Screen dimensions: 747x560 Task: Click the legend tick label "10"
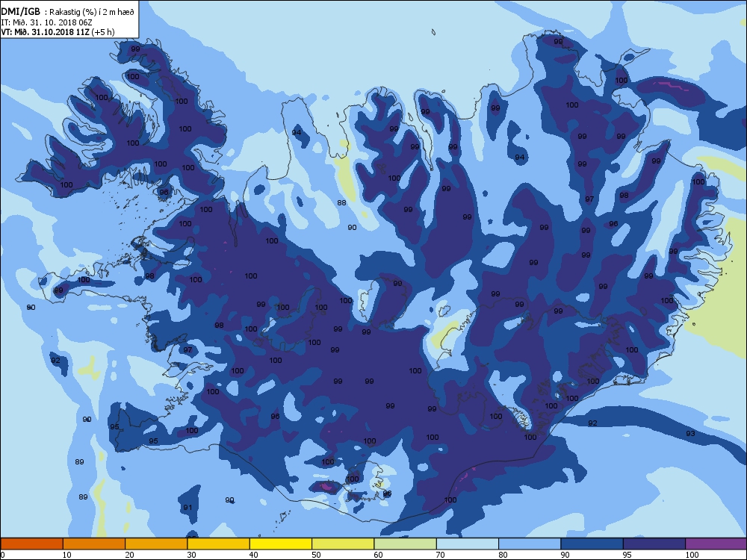[x=66, y=554]
